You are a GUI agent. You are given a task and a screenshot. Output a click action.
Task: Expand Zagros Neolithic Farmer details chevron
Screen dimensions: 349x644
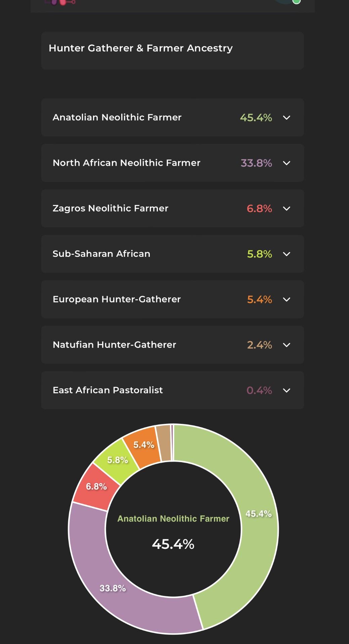click(287, 208)
